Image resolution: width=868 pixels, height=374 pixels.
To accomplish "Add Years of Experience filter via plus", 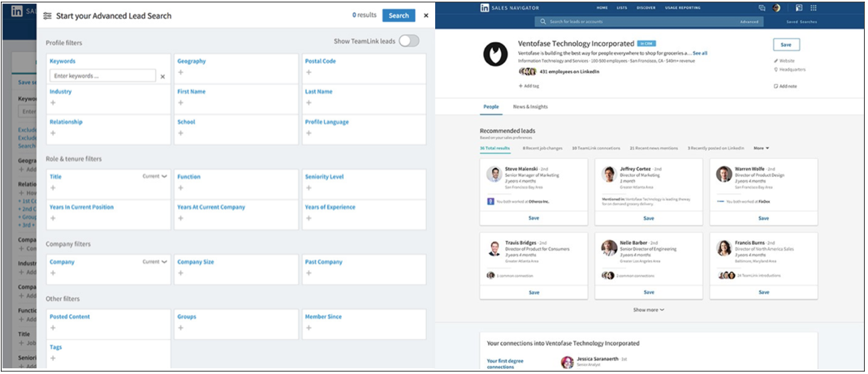I will click(309, 218).
